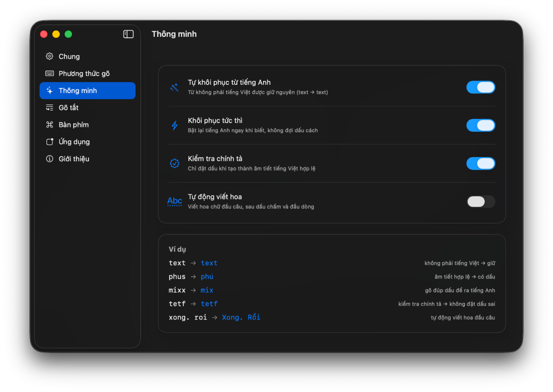
Task: Click the shortcut list icon beside Gõ tắt
Action: pyautogui.click(x=49, y=107)
